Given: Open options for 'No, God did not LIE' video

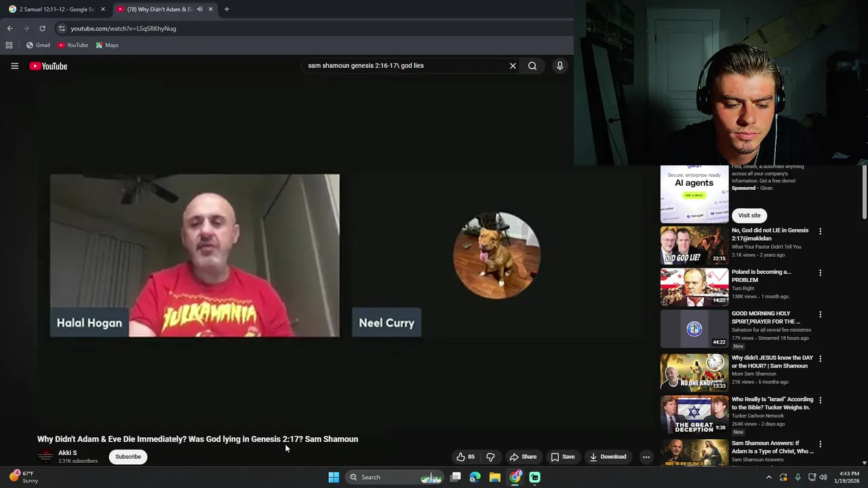Looking at the screenshot, I should [820, 231].
